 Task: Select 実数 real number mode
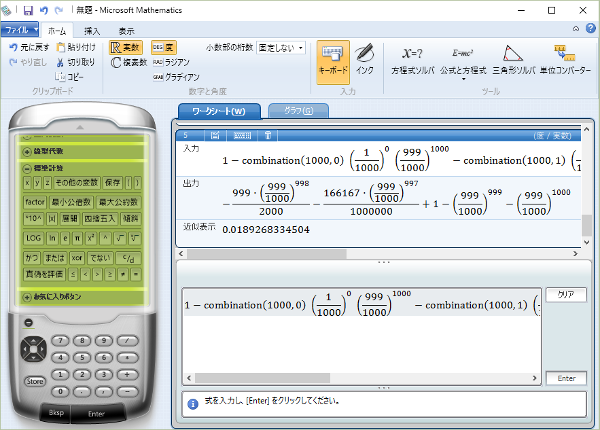coord(126,47)
